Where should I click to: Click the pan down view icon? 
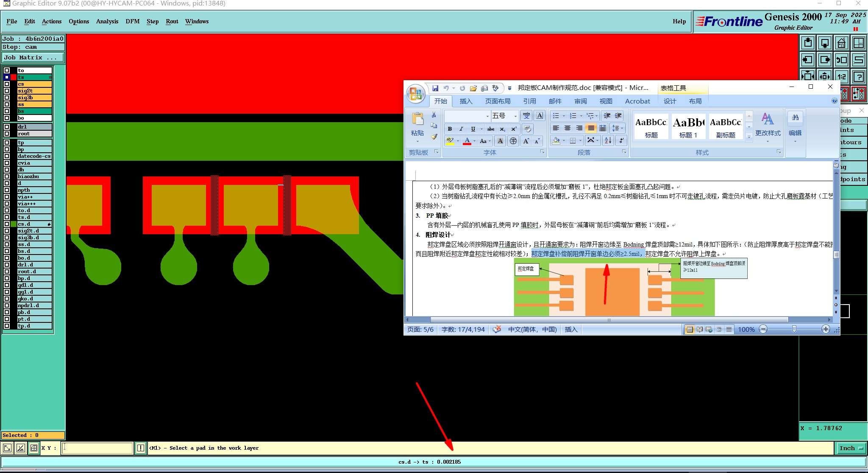[x=825, y=43]
